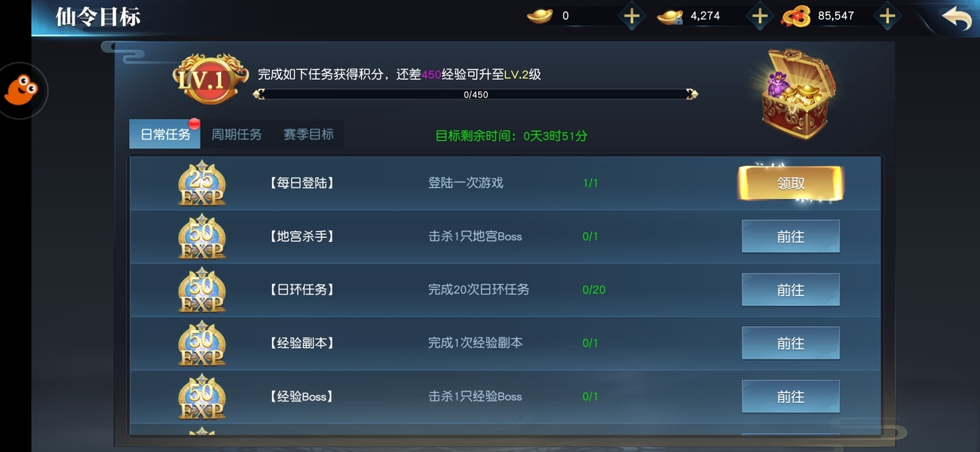This screenshot has height=452, width=980.
Task: Tap the LV.1 level badge
Action: [210, 78]
